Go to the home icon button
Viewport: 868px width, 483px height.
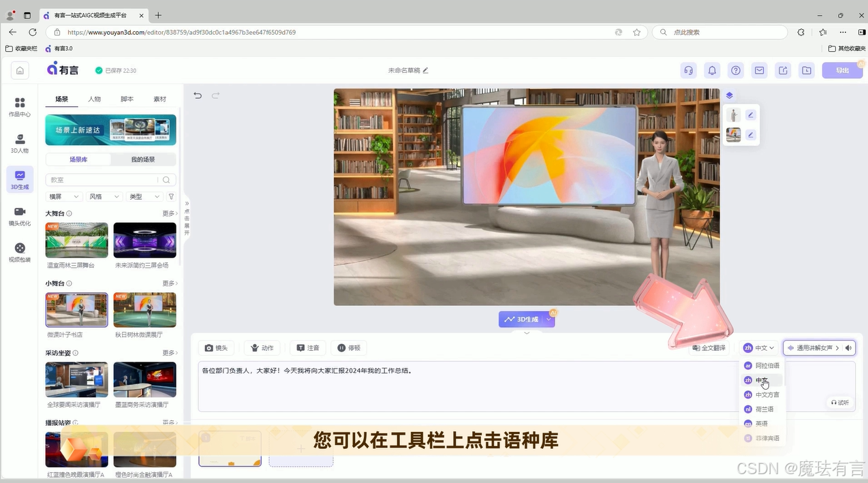20,70
